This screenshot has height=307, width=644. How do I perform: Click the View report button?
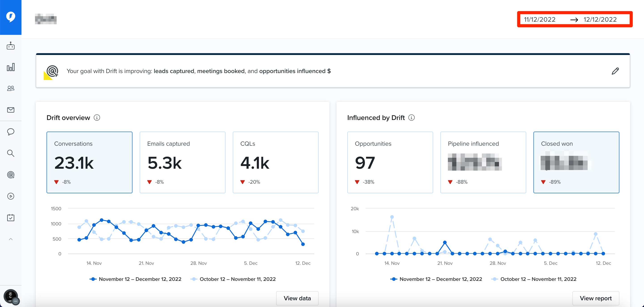[x=595, y=298]
